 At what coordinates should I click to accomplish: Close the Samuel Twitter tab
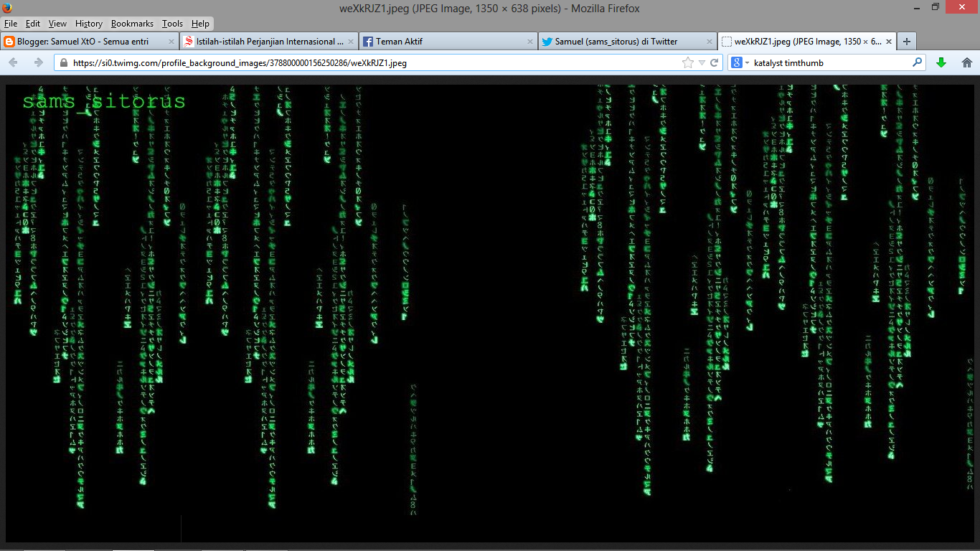pos(709,42)
